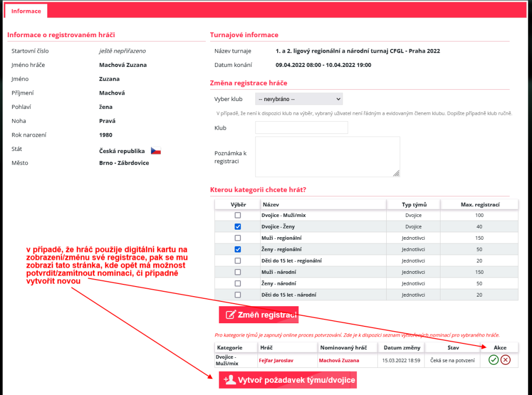
Task: Click the Pravá foot value
Action: [107, 121]
